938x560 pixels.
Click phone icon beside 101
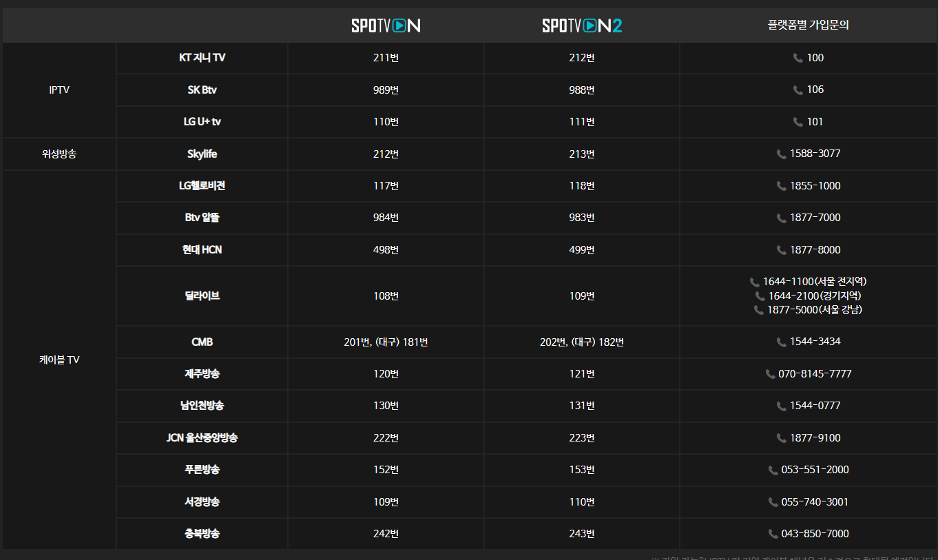tap(798, 122)
